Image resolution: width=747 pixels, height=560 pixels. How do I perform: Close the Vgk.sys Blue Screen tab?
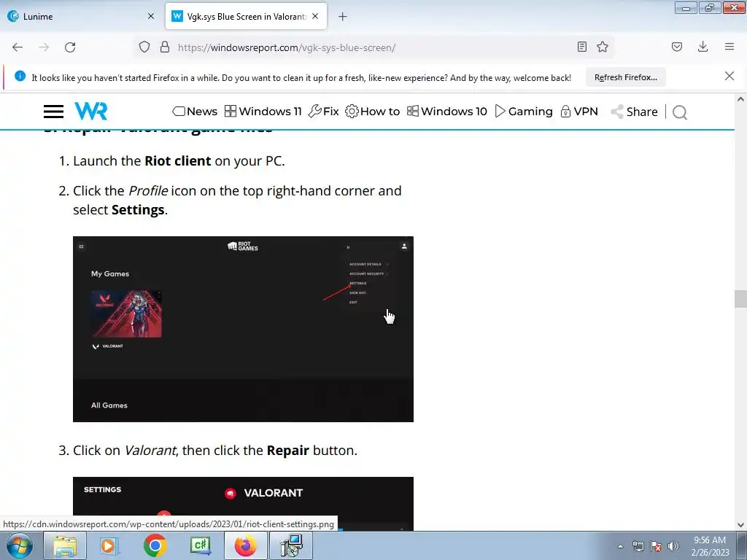(x=315, y=16)
